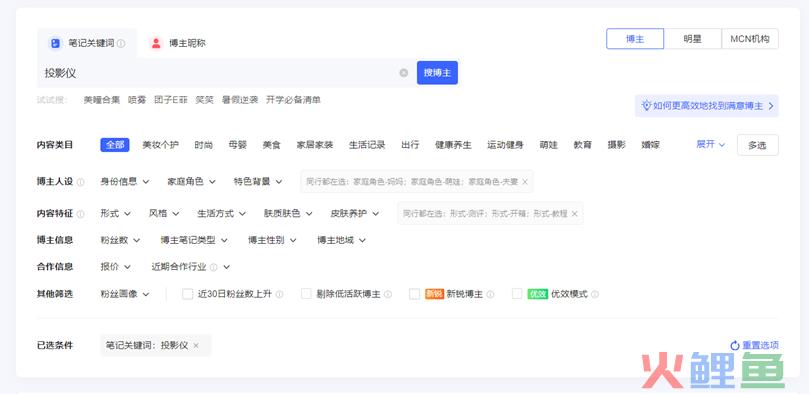The height and width of the screenshot is (394, 809).
Task: Expand the 特色背景 dropdown
Action: pyautogui.click(x=258, y=182)
